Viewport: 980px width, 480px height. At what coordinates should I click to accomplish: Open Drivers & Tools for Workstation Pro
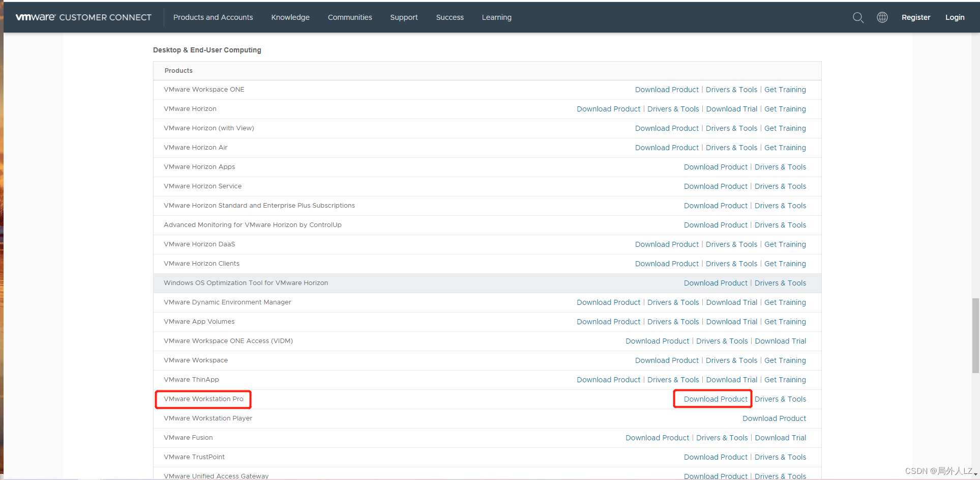[780, 399]
